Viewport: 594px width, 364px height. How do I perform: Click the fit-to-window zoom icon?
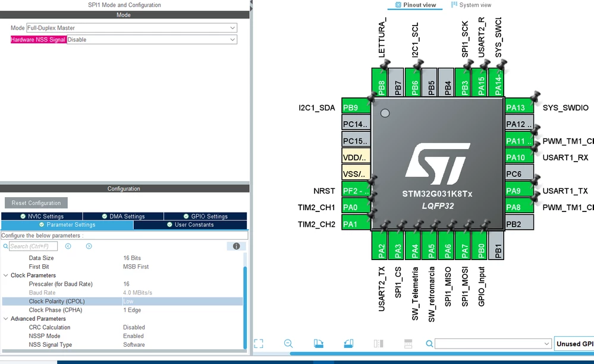(259, 344)
